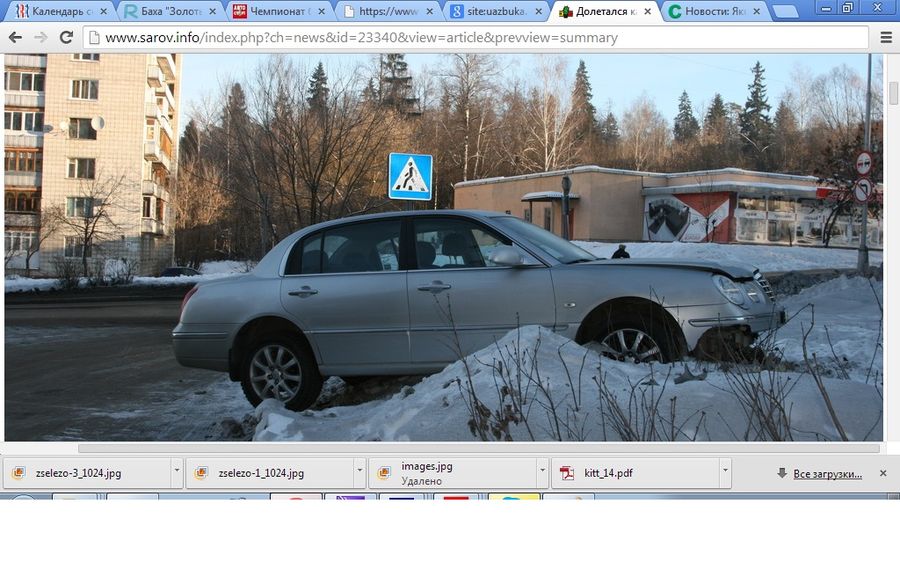Click the browser back arrow
The height and width of the screenshot is (577, 900).
(15, 37)
